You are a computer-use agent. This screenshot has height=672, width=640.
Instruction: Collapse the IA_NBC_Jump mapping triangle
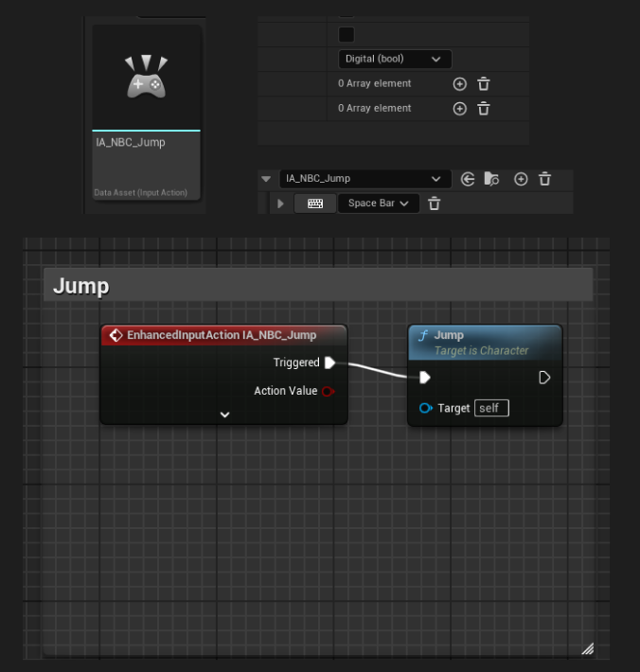click(266, 179)
